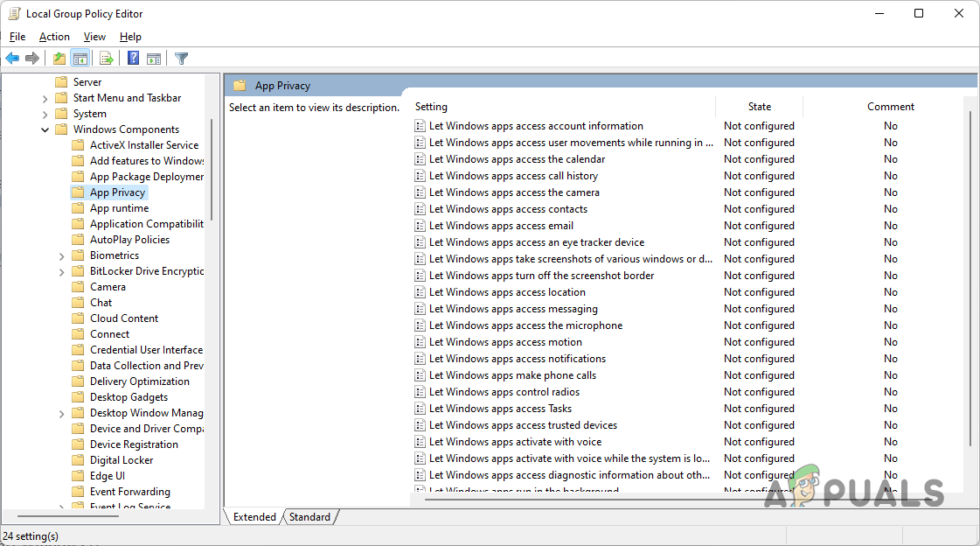
Task: Select the Event Forwarding tree folder
Action: tap(130, 492)
